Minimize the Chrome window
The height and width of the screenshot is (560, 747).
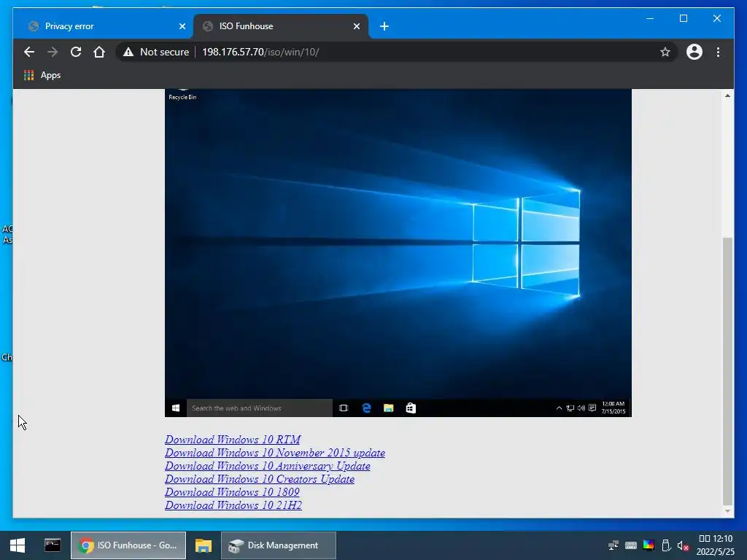(x=650, y=18)
